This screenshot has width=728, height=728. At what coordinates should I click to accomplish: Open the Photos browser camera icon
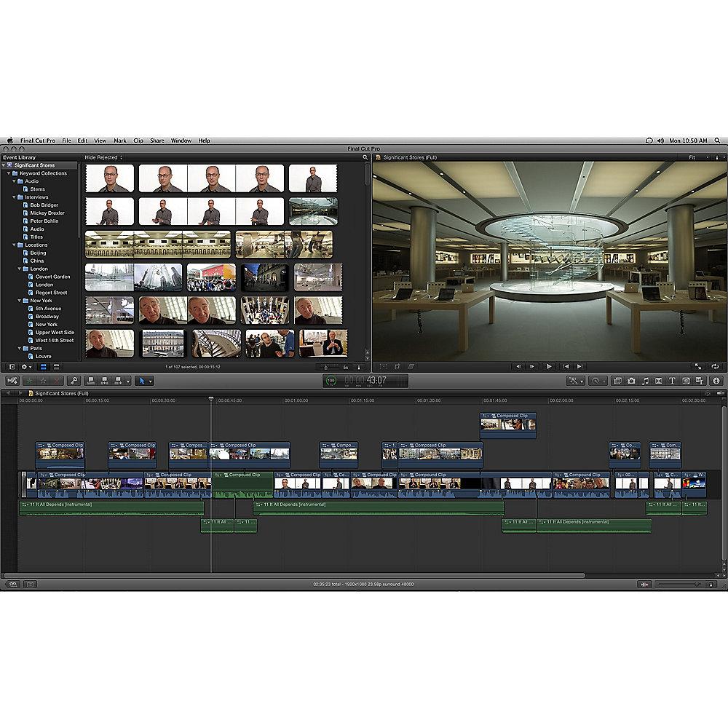pos(630,381)
